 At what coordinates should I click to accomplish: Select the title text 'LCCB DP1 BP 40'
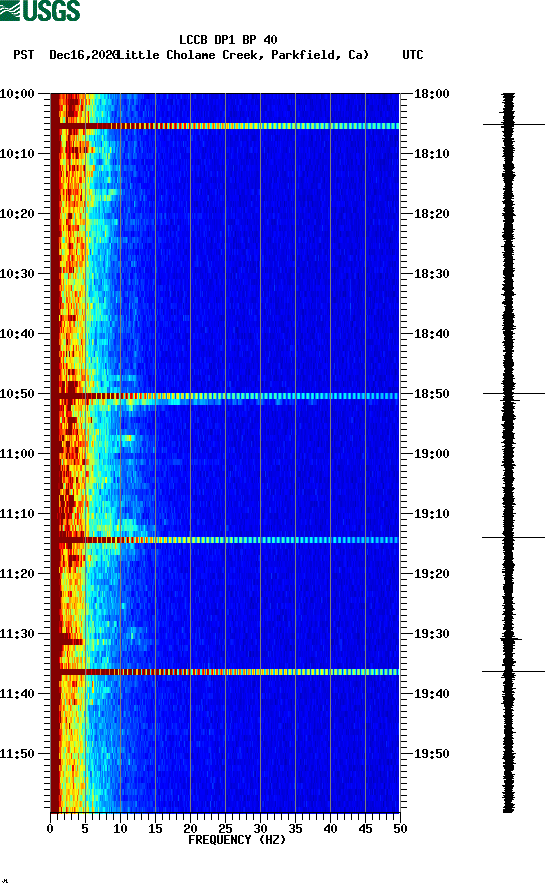(x=228, y=40)
